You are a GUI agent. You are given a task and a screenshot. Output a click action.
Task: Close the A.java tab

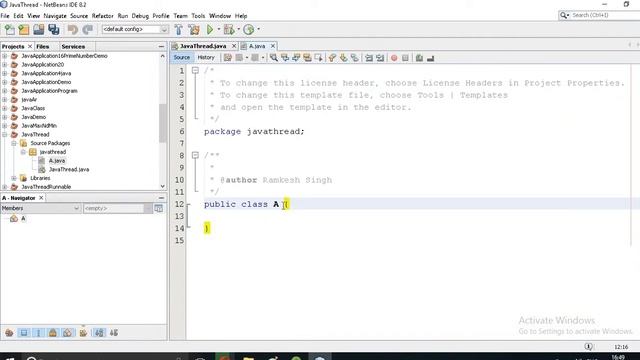(x=273, y=46)
